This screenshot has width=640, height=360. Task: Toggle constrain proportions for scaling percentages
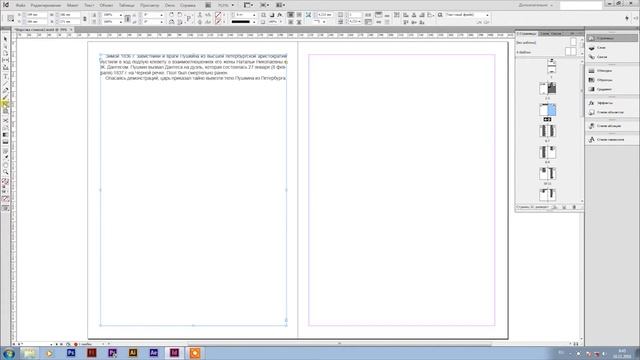point(127,18)
